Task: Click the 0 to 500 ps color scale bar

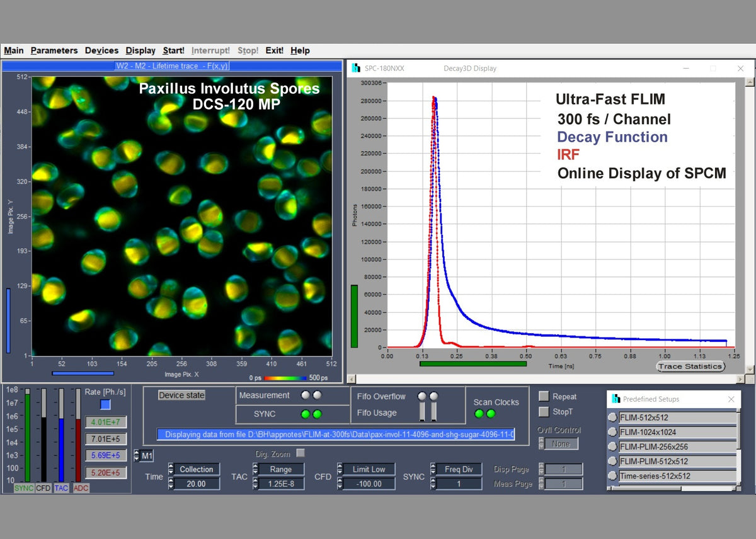Action: pos(287,378)
